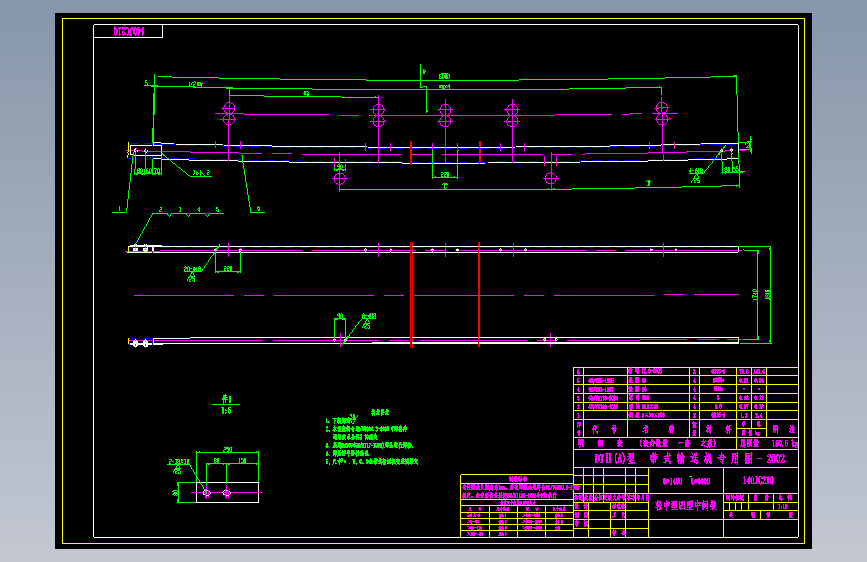Click the left red break line in plan view
This screenshot has height=562, width=867.
411,295
